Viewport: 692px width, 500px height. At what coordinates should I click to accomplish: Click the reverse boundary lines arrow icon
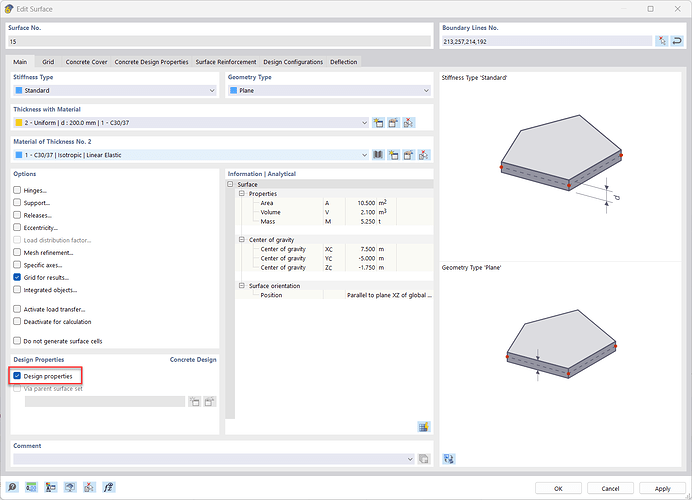(x=677, y=41)
